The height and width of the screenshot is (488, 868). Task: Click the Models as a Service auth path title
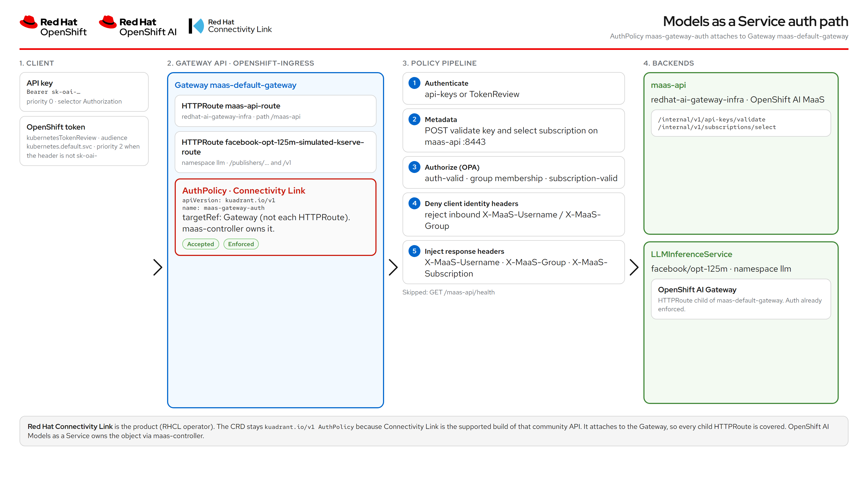click(755, 21)
